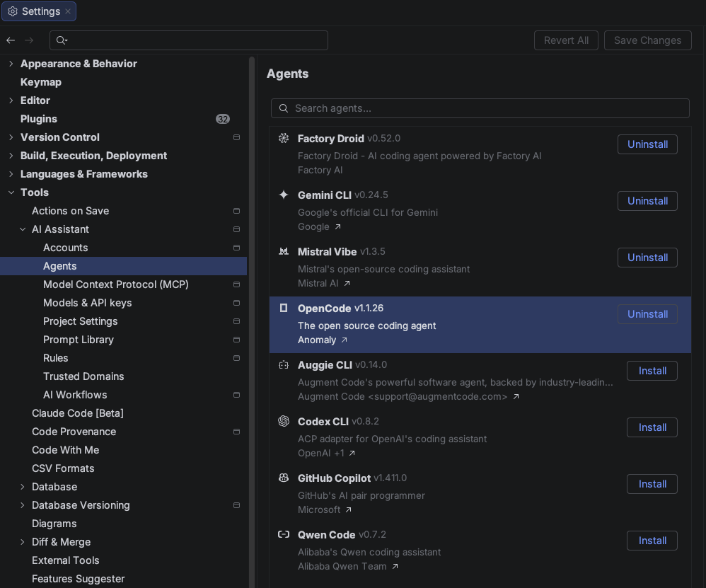Screen dimensions: 706x588
Task: Expand the Database settings node
Action: [23, 487]
